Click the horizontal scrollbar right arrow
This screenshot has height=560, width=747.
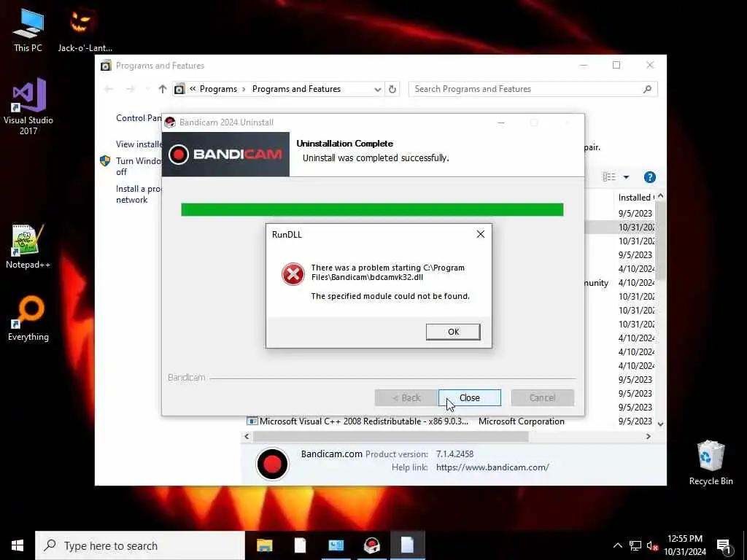(648, 436)
